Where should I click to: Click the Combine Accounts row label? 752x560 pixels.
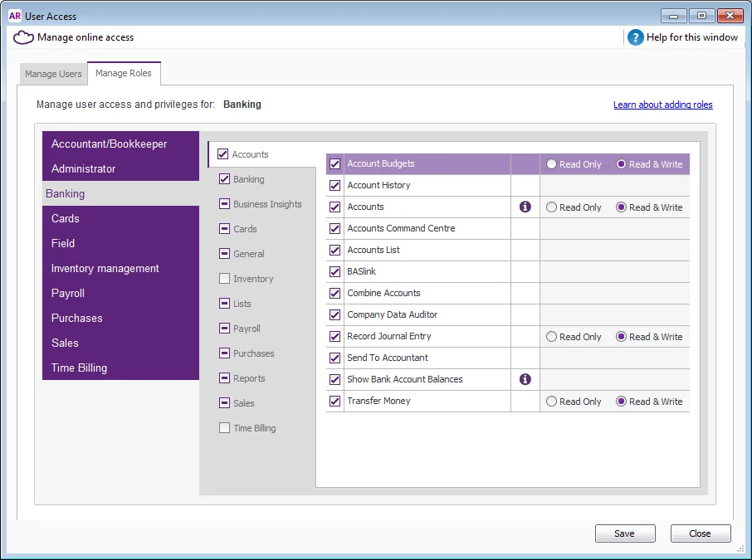[383, 293]
